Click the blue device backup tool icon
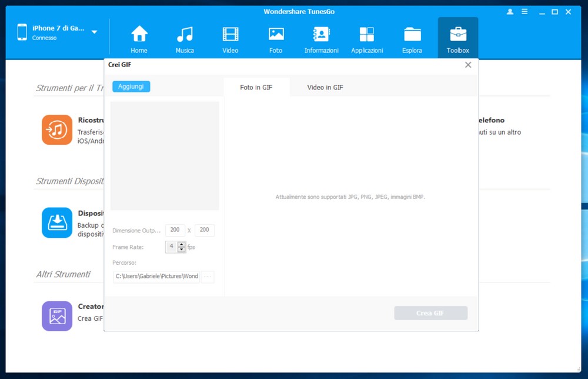The height and width of the screenshot is (379, 588). pyautogui.click(x=57, y=223)
